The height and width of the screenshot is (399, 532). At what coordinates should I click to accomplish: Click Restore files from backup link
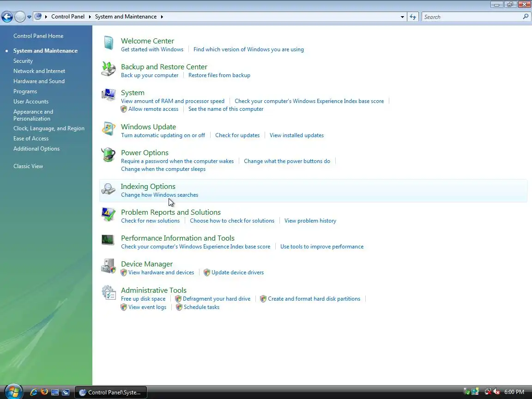tap(219, 75)
